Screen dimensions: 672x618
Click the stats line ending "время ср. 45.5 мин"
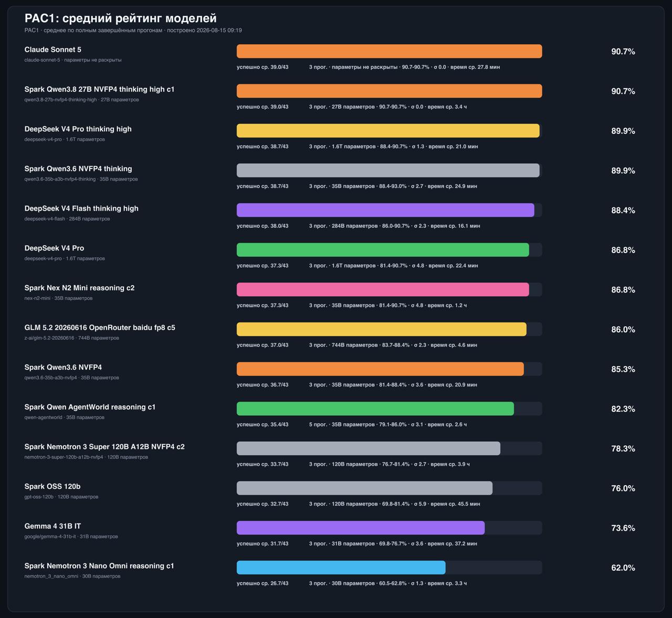click(x=395, y=504)
